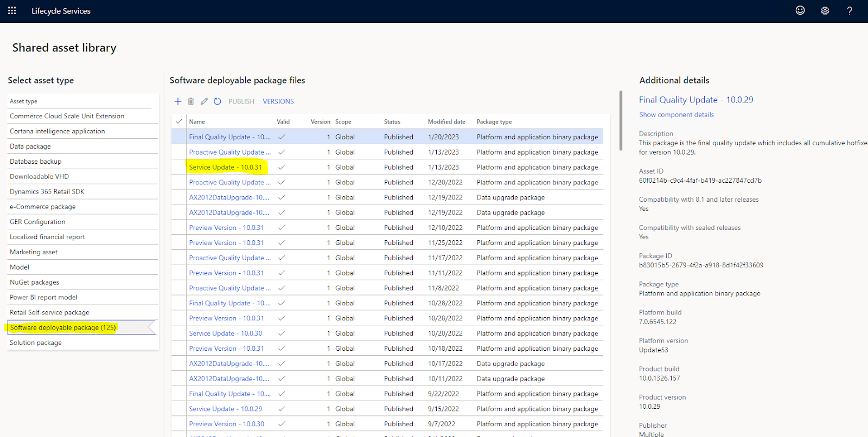Open Final Quality Update - 10.0.29 details title

coord(696,100)
